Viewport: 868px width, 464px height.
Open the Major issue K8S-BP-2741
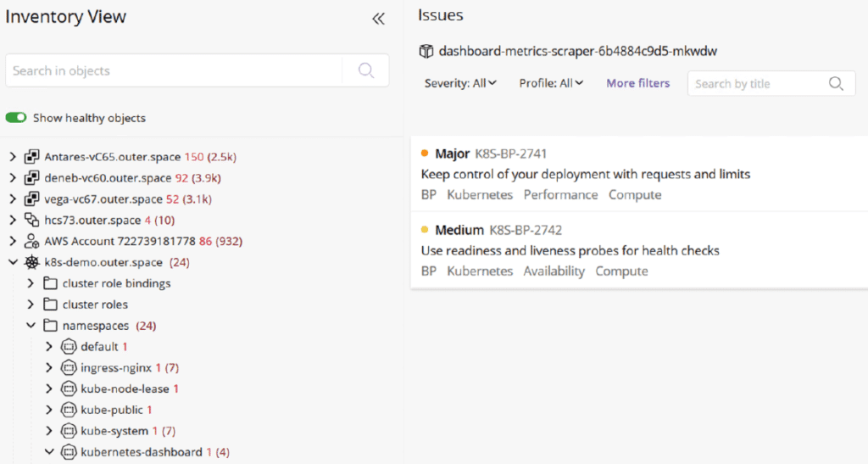[639, 174]
